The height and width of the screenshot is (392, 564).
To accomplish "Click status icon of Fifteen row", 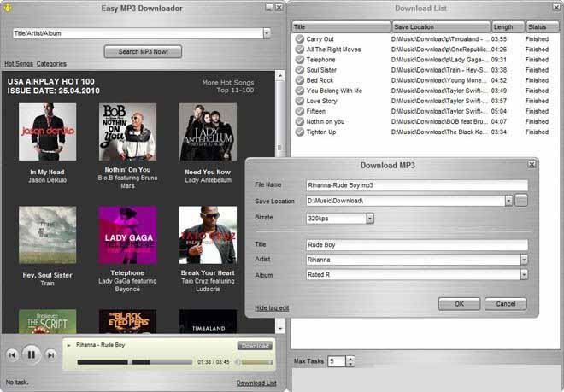I will pos(300,111).
